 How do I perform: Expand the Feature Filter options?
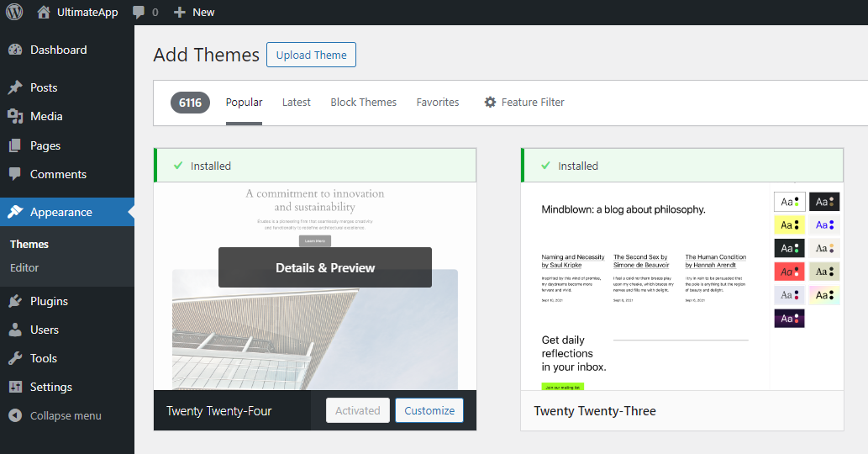click(x=524, y=103)
